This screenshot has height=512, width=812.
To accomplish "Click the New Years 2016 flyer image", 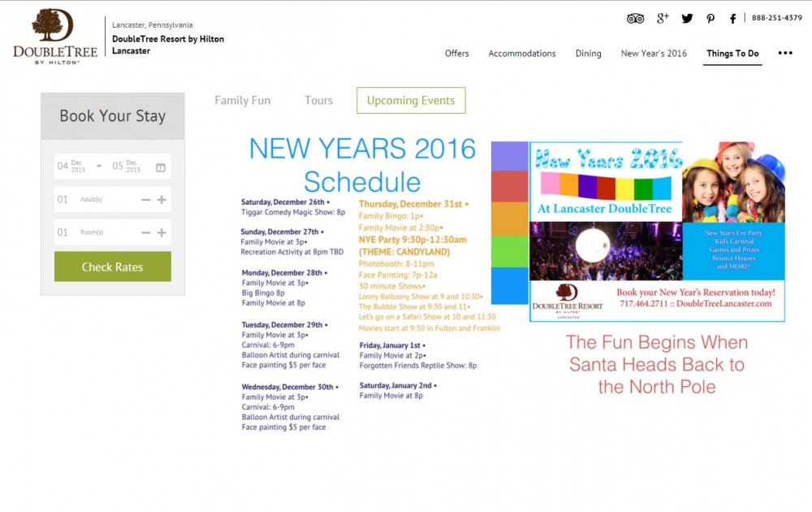I will tap(657, 231).
